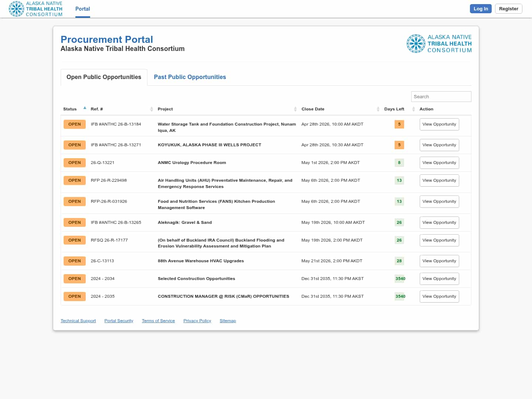Image resolution: width=532 pixels, height=399 pixels.
Task: Sort table by Days Left column
Action: click(399, 109)
